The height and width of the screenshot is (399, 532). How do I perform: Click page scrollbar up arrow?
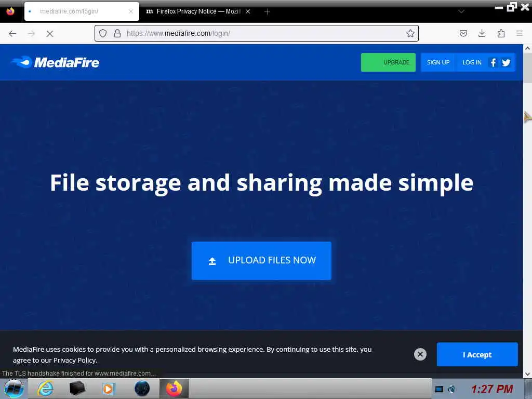528,48
